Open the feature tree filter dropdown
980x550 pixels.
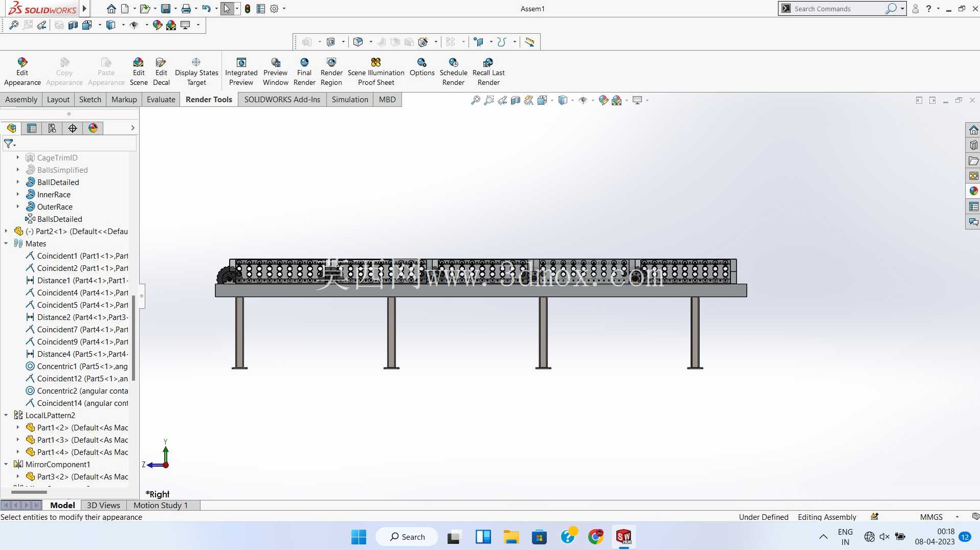(10, 144)
